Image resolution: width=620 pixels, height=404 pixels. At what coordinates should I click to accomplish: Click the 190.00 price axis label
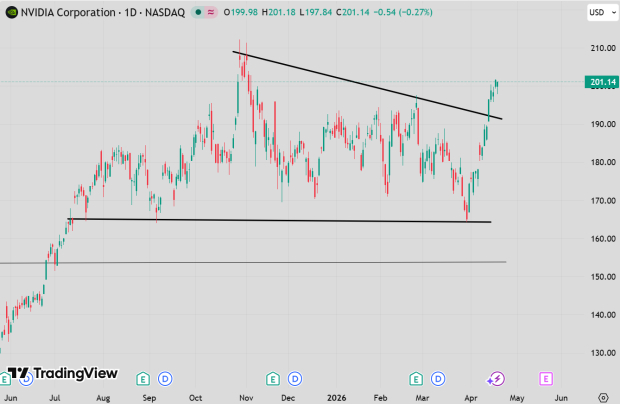[603, 124]
